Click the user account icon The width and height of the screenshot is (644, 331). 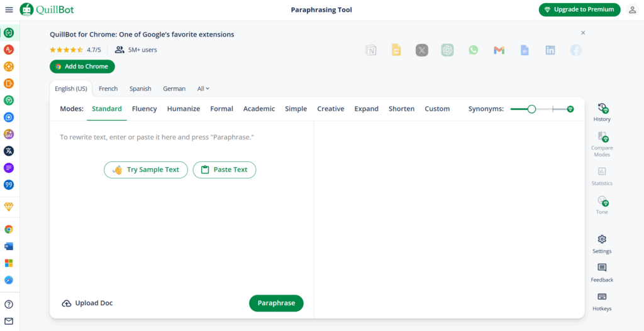click(x=632, y=9)
